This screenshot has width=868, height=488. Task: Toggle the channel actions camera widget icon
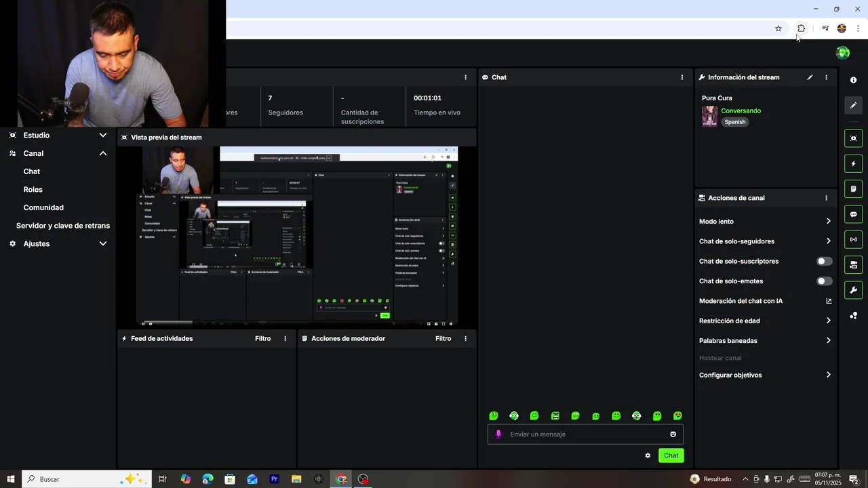[853, 264]
